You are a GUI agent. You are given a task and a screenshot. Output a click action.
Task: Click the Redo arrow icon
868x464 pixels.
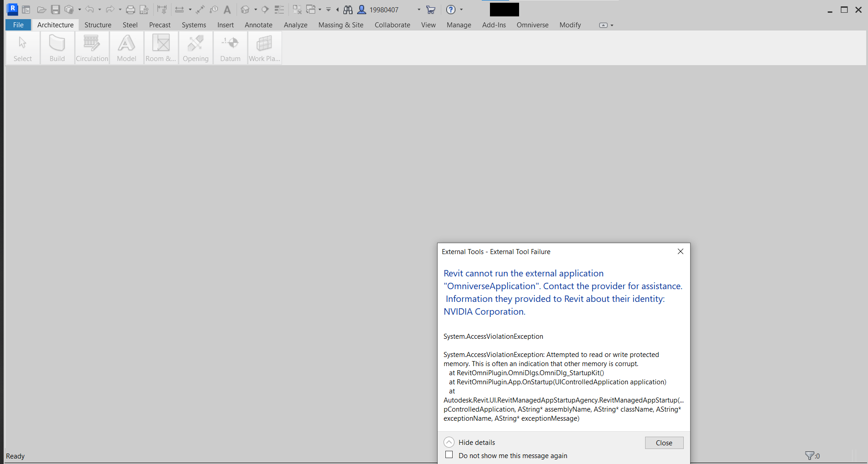[x=110, y=10]
